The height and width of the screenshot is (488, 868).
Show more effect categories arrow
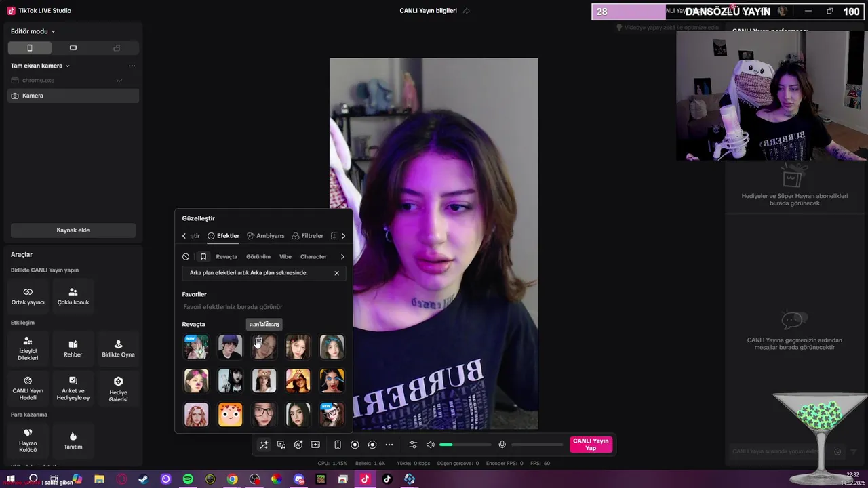point(342,257)
